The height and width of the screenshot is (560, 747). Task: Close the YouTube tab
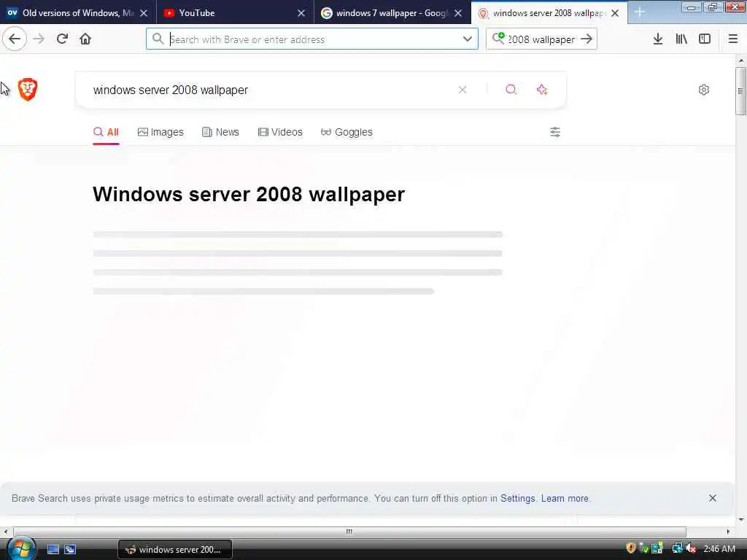pyautogui.click(x=301, y=13)
